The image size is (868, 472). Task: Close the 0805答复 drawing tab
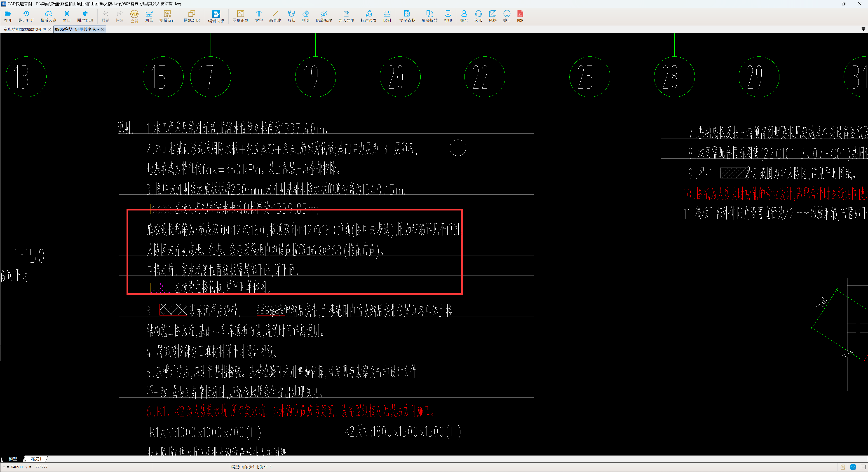click(x=102, y=30)
